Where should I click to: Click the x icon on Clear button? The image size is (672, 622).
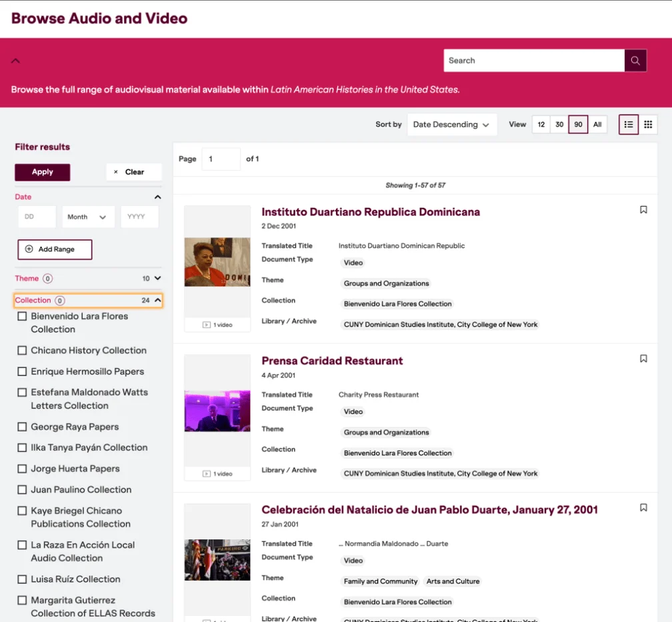(x=116, y=172)
